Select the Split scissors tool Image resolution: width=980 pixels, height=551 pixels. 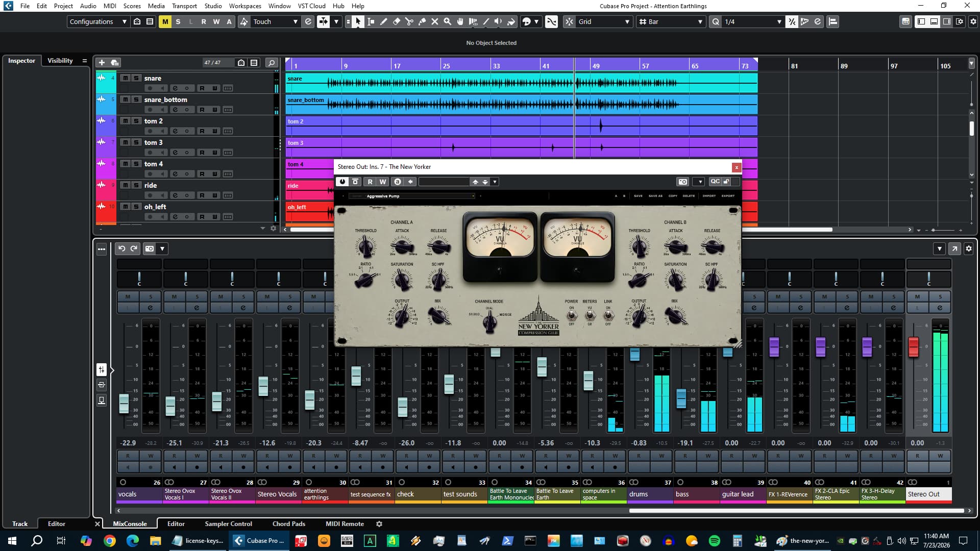(409, 21)
